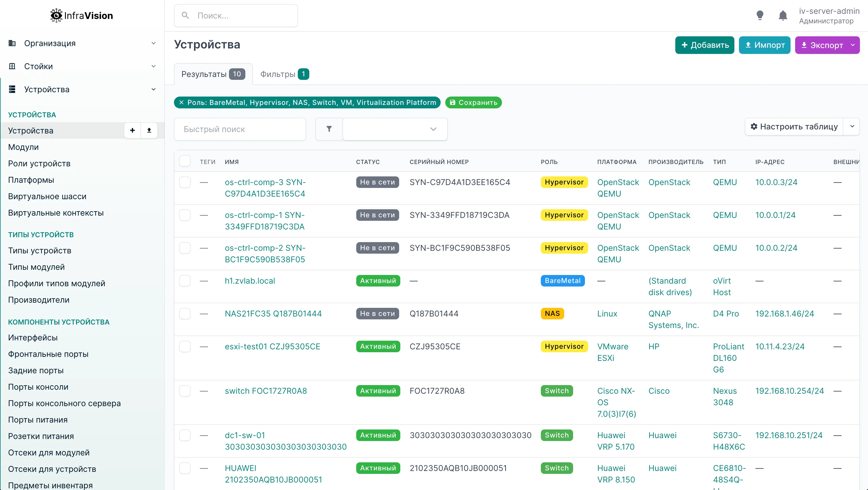Screen dimensions: 868x490
Task: Click the Добавить button
Action: (704, 45)
